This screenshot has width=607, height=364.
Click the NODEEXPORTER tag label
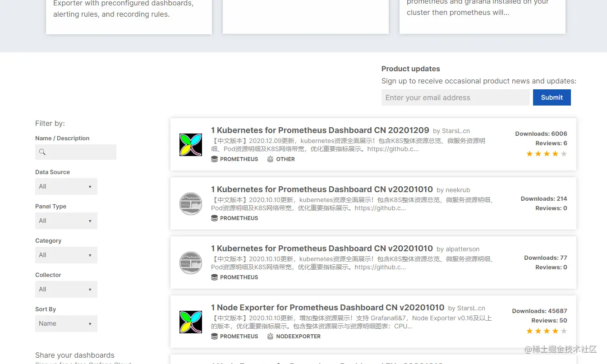[x=299, y=336]
